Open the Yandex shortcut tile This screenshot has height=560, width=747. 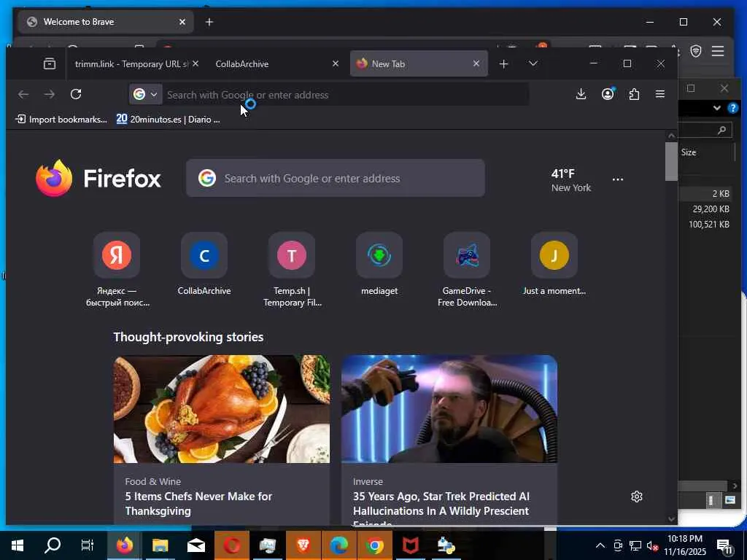click(x=117, y=270)
